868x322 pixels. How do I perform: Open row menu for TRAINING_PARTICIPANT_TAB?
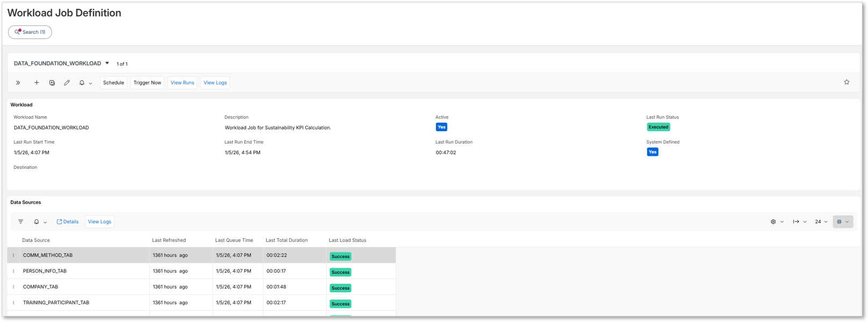[x=13, y=303]
